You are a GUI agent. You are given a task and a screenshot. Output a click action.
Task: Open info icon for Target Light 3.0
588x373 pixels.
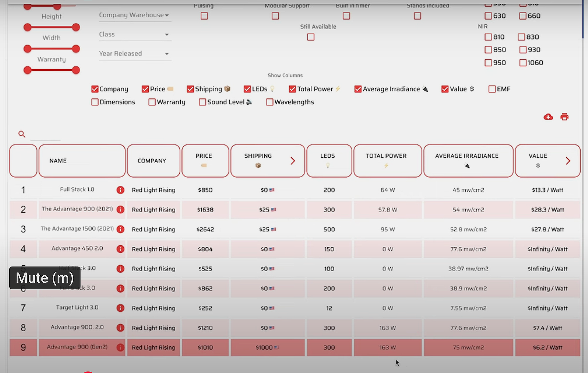click(120, 308)
